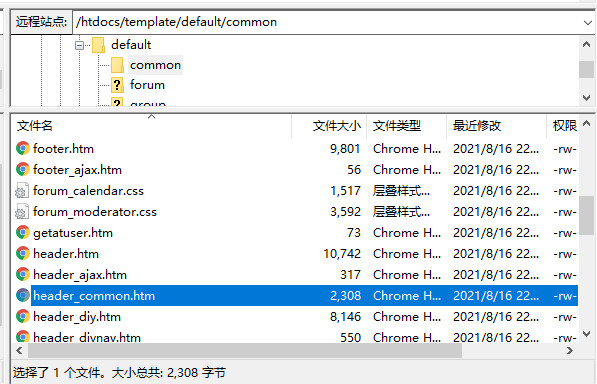Click the Chrome icon beside header_ajax.htm
Image resolution: width=597 pixels, height=384 pixels.
pos(22,274)
